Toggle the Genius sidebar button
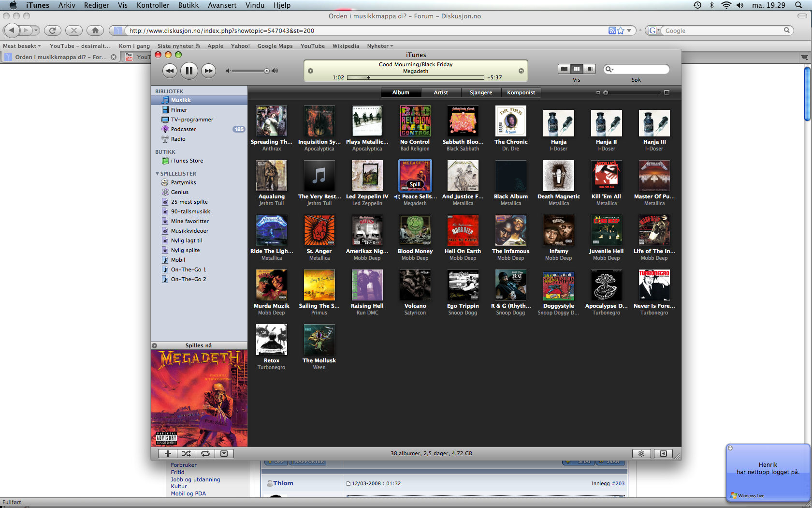The width and height of the screenshot is (812, 508). (663, 453)
